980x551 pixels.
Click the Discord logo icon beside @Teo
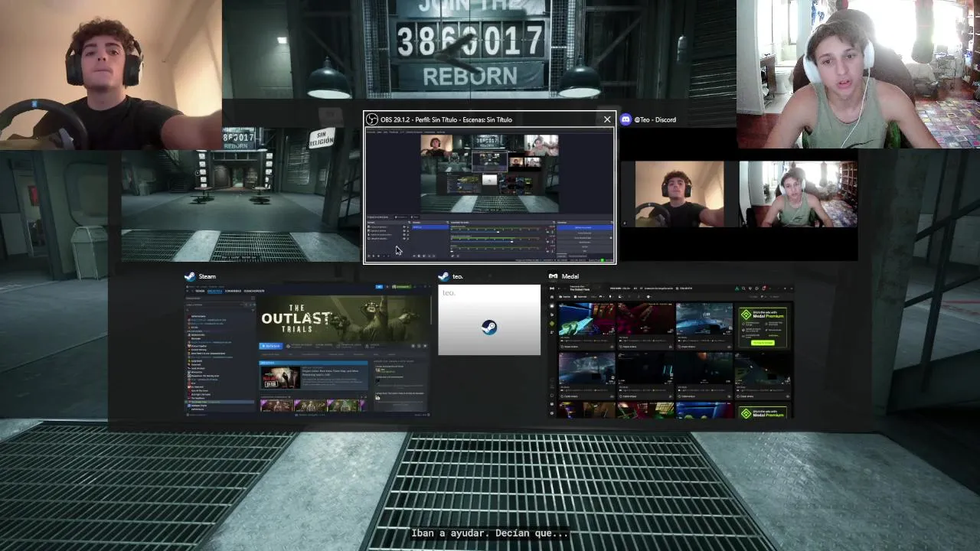(x=626, y=119)
